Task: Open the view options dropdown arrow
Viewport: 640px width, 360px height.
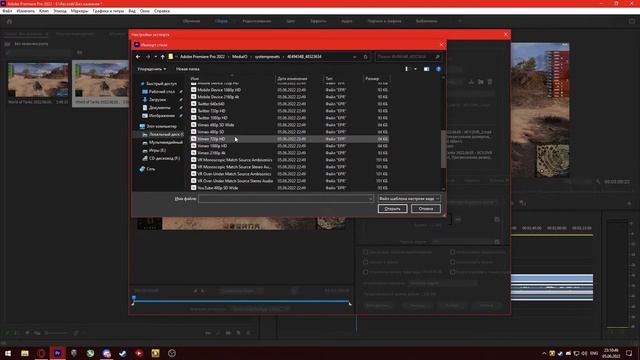Action: coord(415,69)
